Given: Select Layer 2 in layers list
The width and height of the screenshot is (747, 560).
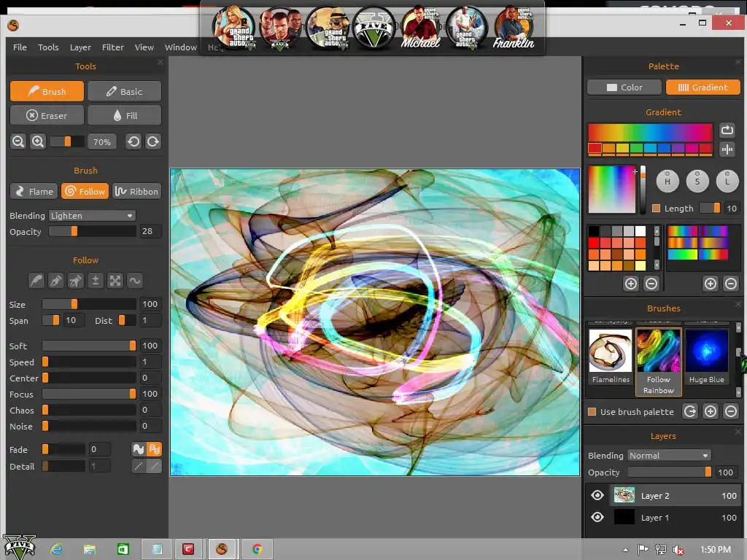Looking at the screenshot, I should 663,495.
